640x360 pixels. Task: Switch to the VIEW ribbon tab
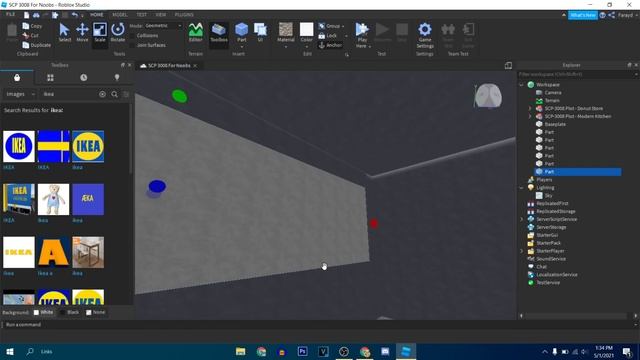pos(160,15)
